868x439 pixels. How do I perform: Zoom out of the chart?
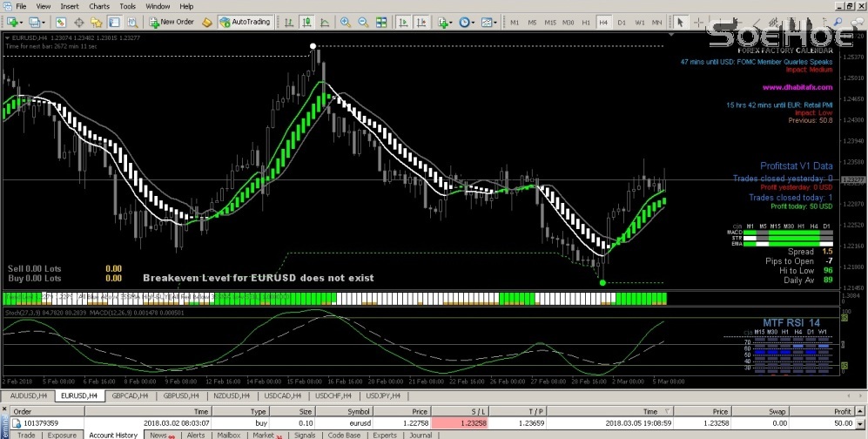pos(362,22)
